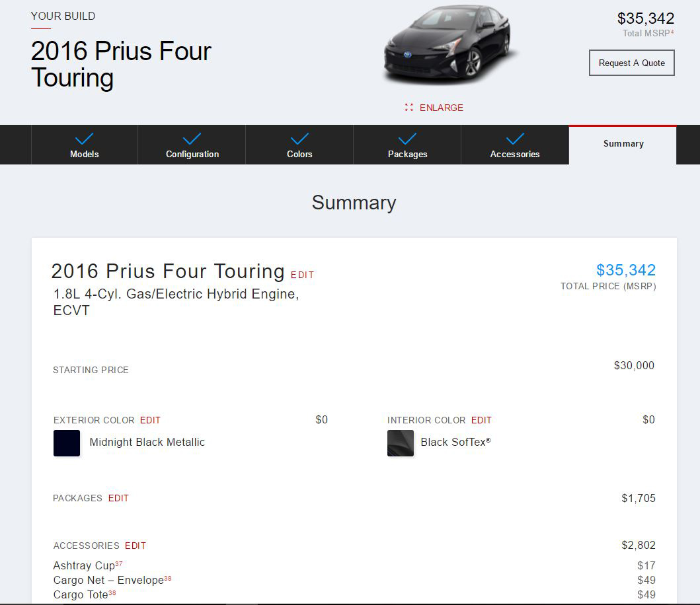This screenshot has width=700, height=605.
Task: Click the Colors step checkmark icon
Action: pyautogui.click(x=299, y=139)
